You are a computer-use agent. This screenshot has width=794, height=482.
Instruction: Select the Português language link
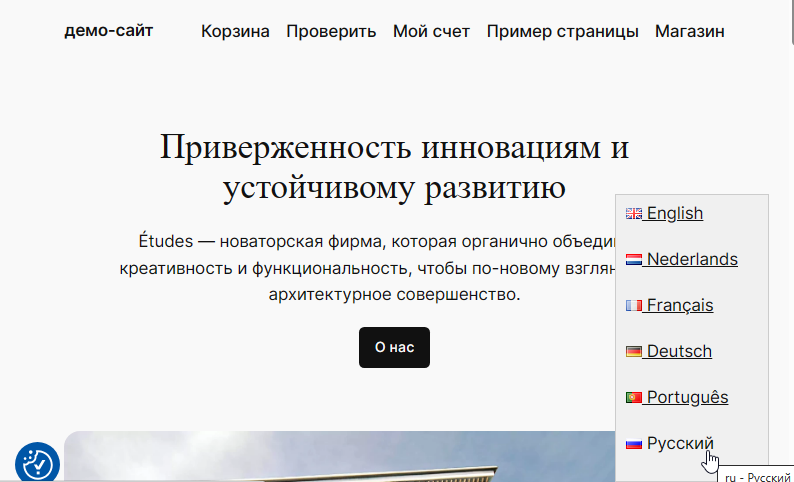[x=688, y=397]
